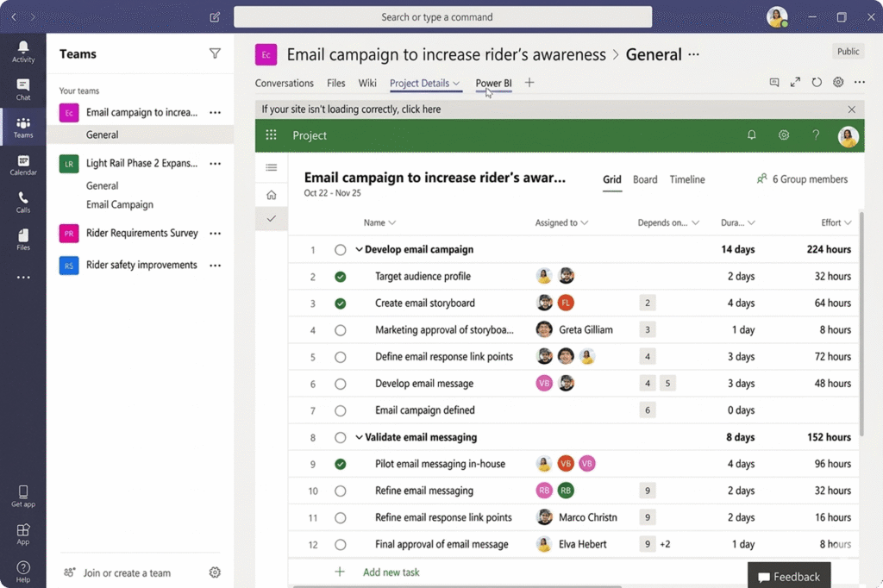Open Assigned to column dropdown
Screen dimensions: 883x588
pos(585,222)
